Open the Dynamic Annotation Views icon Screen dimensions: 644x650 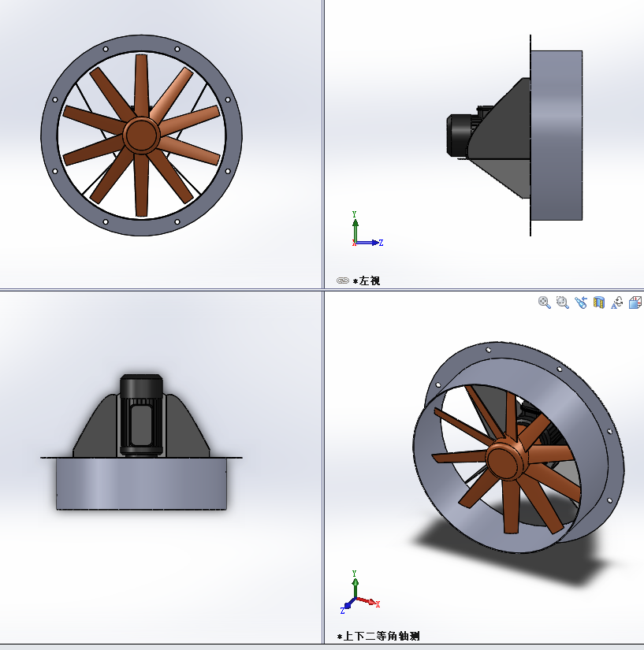(617, 303)
